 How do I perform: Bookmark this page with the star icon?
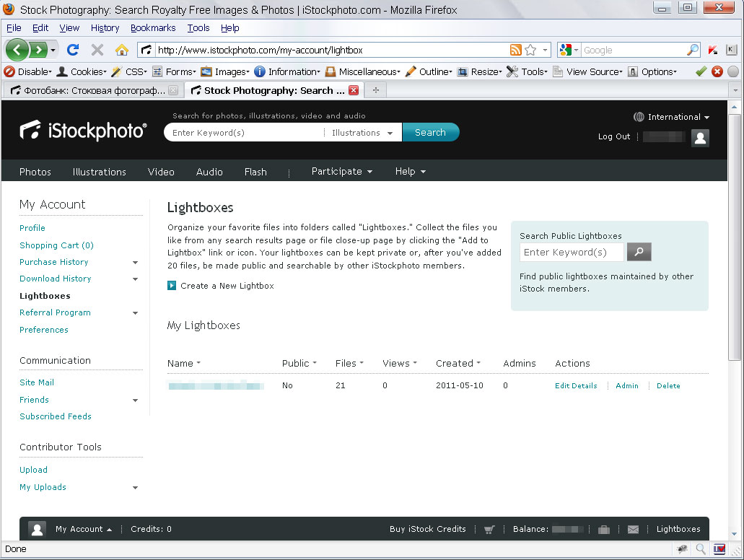tap(530, 50)
